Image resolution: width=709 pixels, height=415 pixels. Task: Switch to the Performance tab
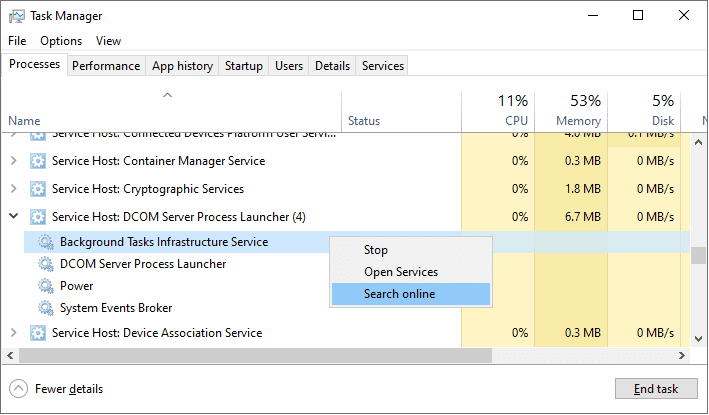pyautogui.click(x=106, y=66)
